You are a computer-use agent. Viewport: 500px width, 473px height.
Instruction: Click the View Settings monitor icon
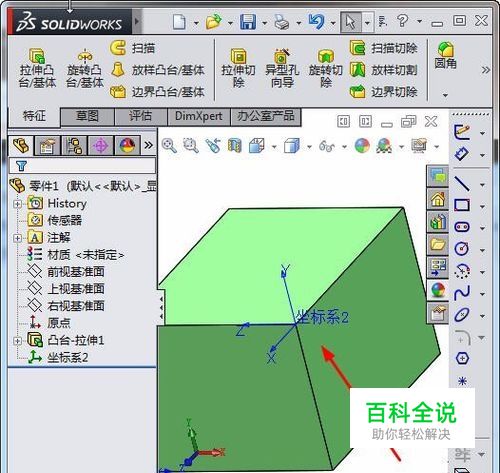(x=419, y=146)
